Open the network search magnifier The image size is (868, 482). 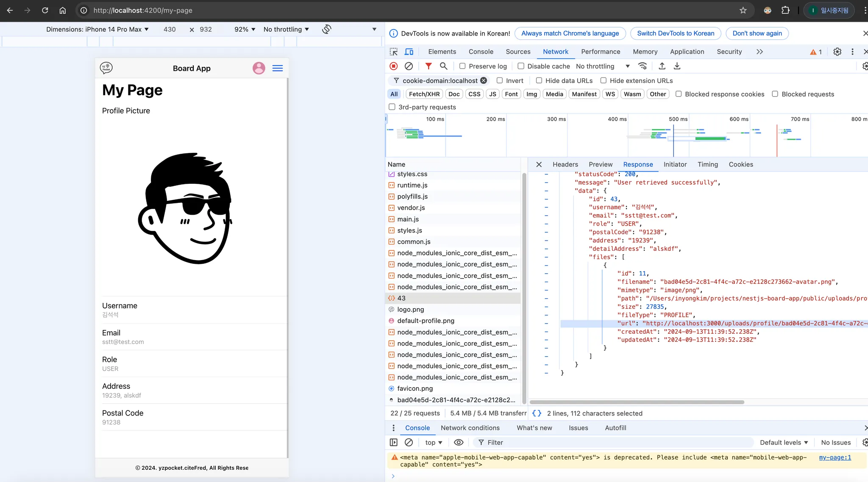(443, 66)
